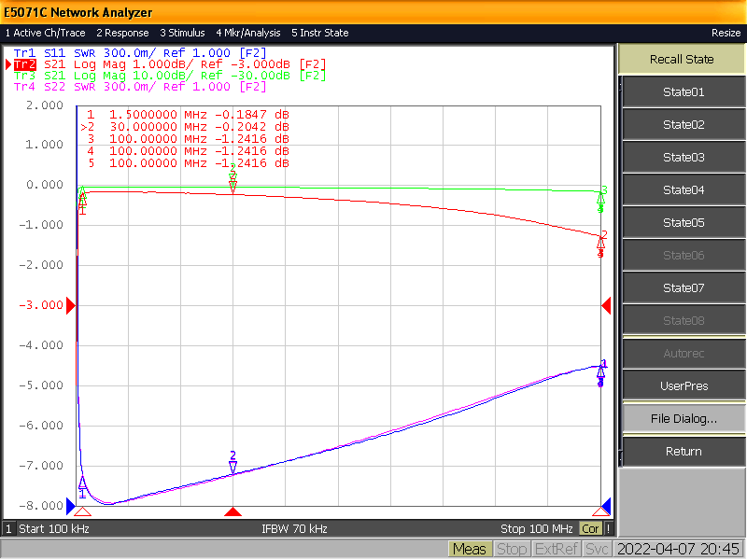Open the Response menu
This screenshot has width=747, height=560.
122,33
